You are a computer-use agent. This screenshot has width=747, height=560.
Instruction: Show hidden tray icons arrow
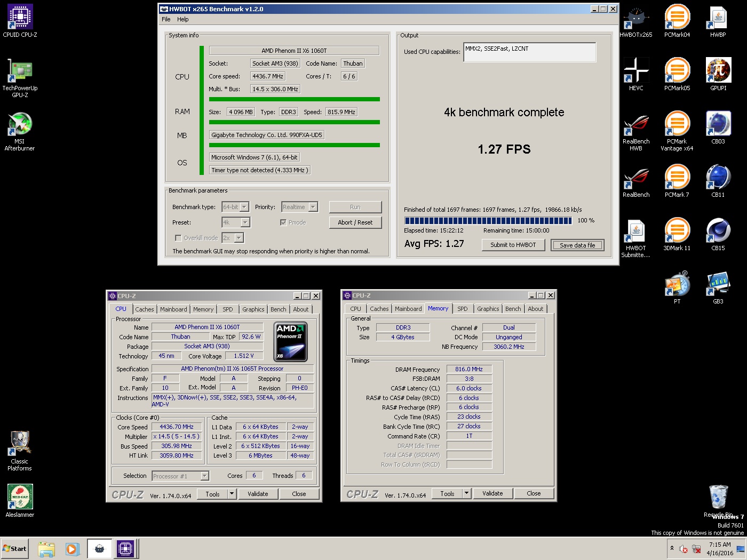[x=672, y=548]
